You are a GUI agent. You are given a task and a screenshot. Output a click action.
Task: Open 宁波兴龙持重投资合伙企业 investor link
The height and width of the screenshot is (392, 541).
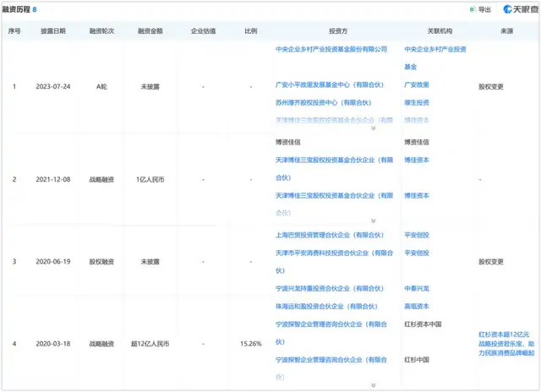pos(330,289)
